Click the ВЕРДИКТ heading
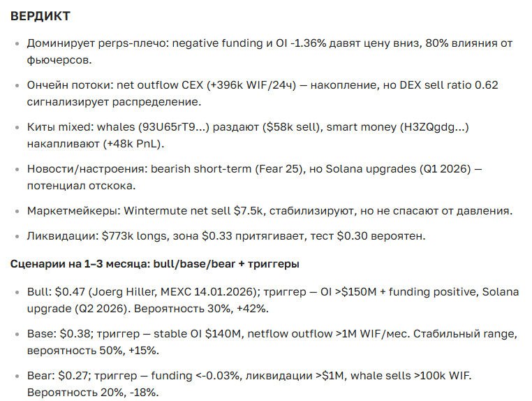Viewport: 532px width, 401px height. (x=40, y=15)
